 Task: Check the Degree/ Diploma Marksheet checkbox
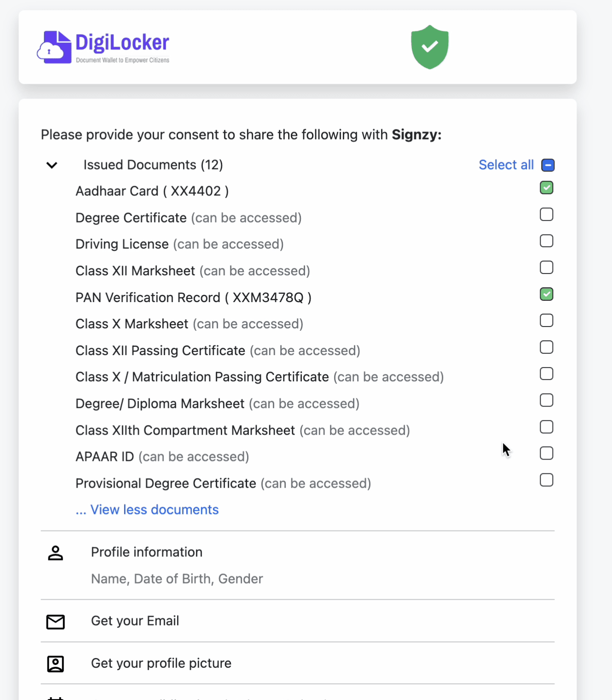[546, 400]
